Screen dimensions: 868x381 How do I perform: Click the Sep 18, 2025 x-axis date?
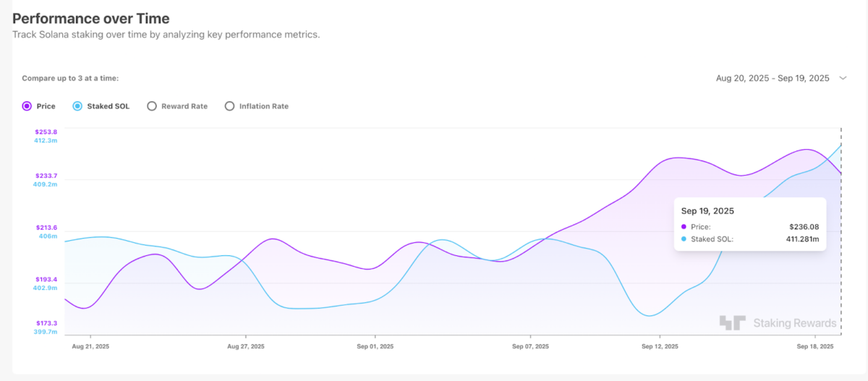pos(816,347)
